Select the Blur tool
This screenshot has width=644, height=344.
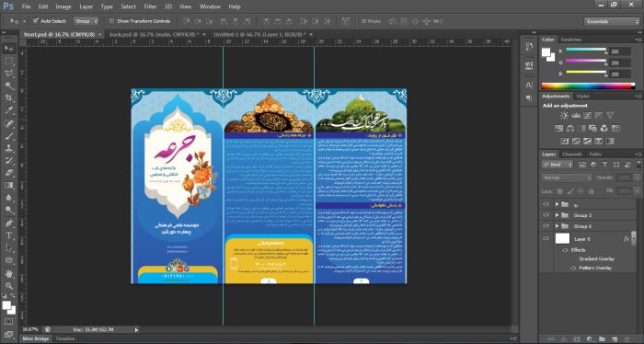[x=8, y=198]
